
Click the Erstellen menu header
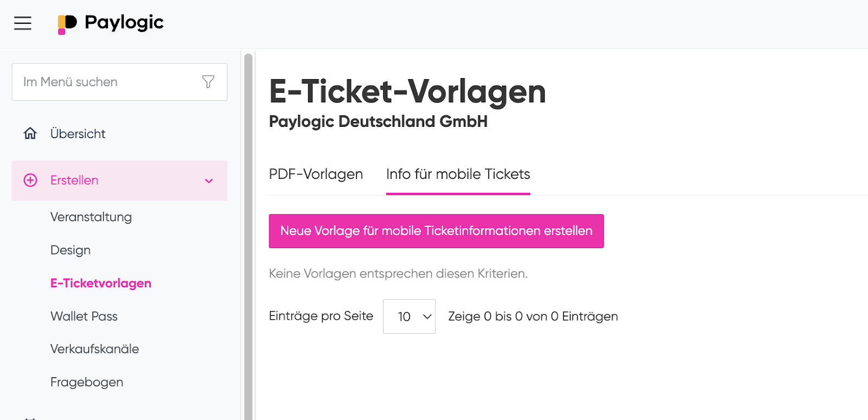119,180
